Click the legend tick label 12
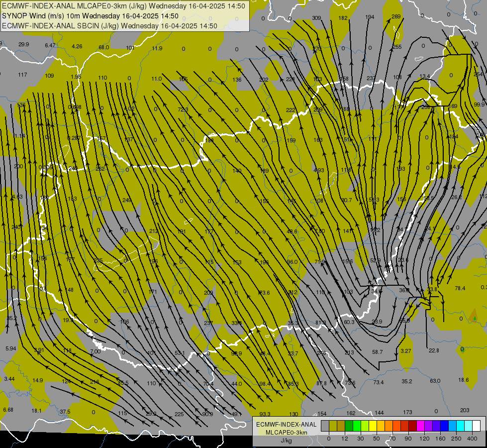Viewport: 487px width, 448px height. click(x=345, y=439)
